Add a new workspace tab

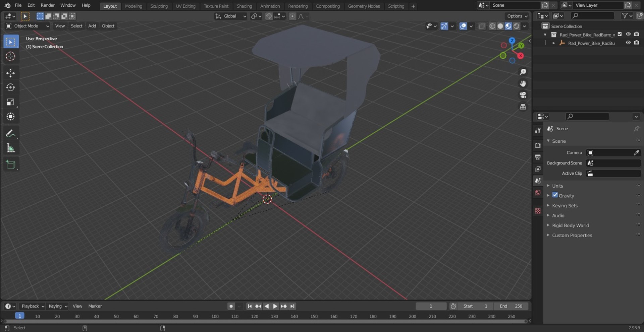[413, 6]
